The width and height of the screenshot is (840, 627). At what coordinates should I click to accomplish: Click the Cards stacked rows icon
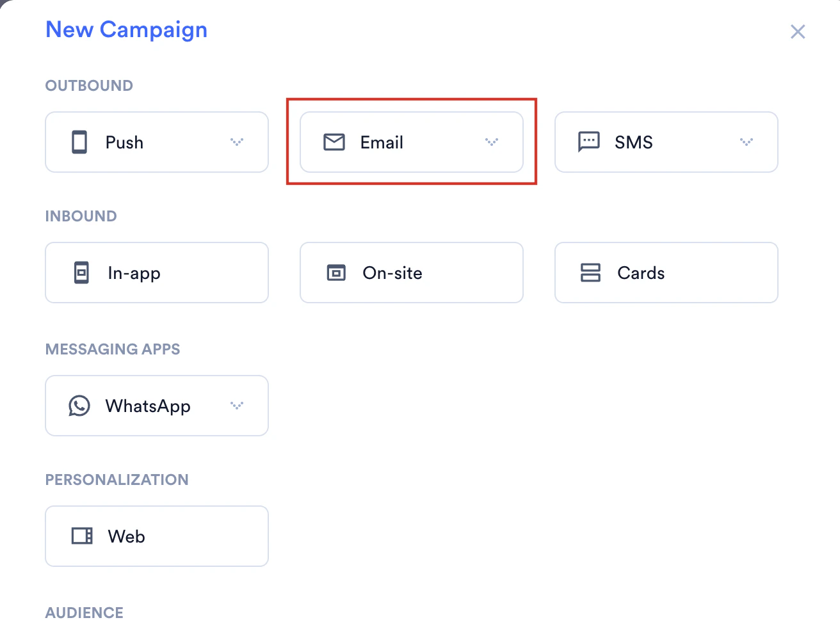[590, 273]
